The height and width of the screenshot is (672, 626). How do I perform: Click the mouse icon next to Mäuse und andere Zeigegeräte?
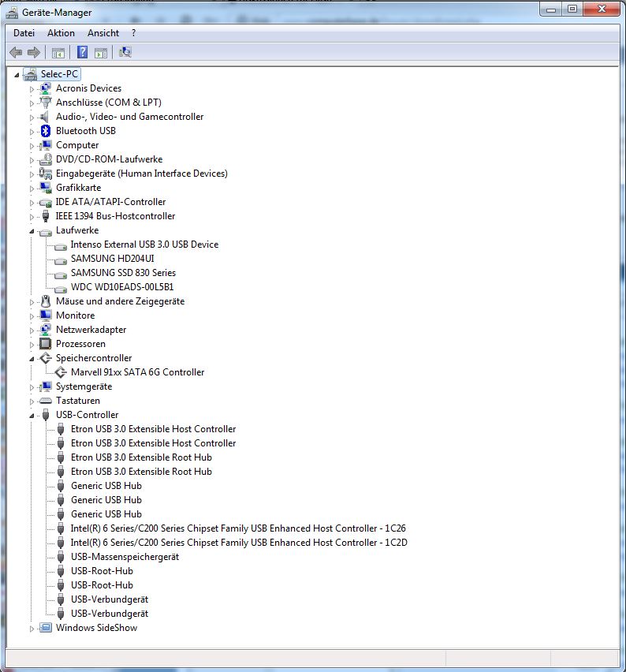46,301
